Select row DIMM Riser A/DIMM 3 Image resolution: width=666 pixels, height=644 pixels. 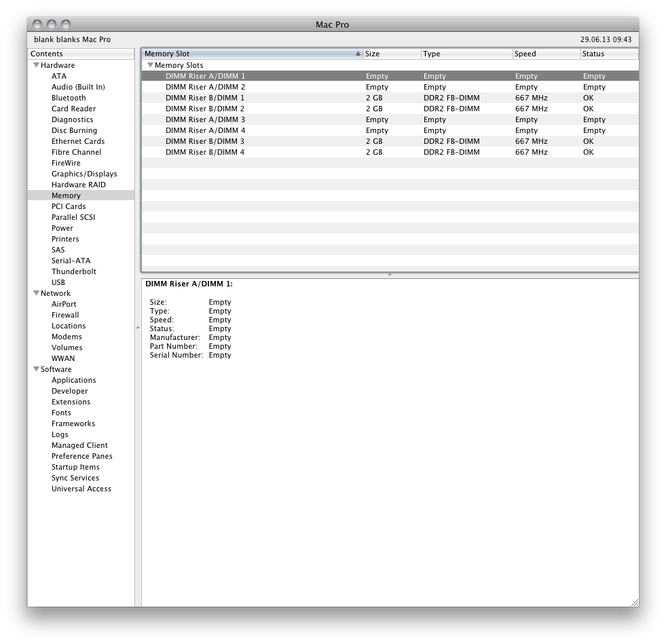pos(390,119)
